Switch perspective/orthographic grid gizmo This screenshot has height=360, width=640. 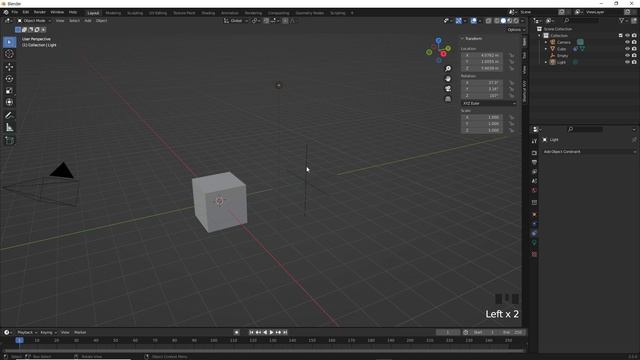coord(448,99)
